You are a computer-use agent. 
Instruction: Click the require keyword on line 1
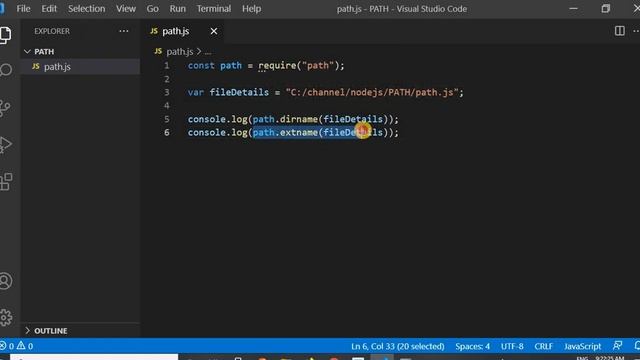tap(277, 65)
